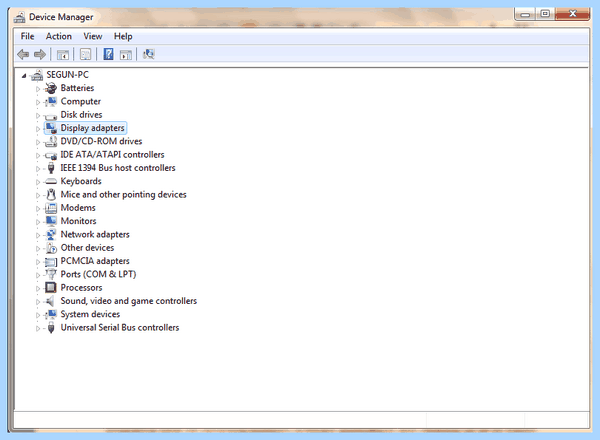The image size is (600, 440).
Task: Select the Computer label
Action: [81, 101]
